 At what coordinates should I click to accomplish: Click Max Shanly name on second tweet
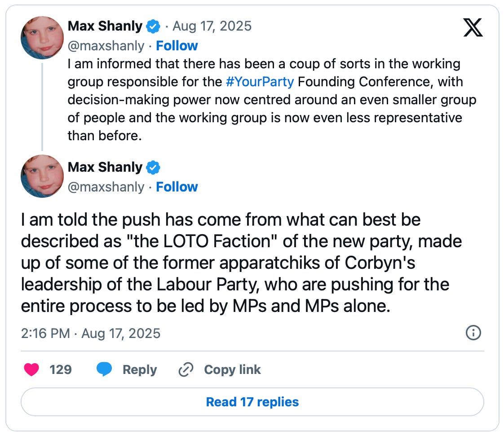[x=105, y=167]
